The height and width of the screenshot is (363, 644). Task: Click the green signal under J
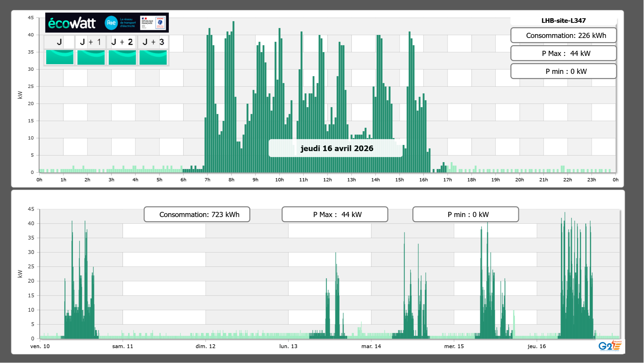(60, 57)
